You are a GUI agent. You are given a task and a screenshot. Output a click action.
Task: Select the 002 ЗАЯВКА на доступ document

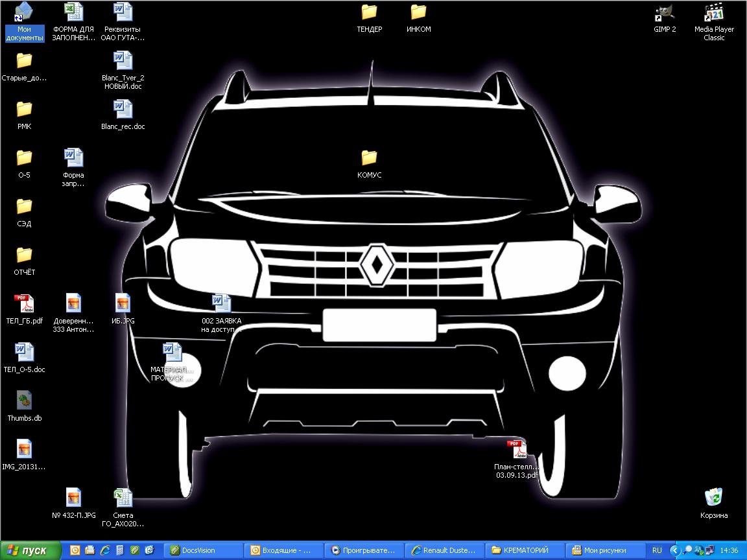point(221,313)
